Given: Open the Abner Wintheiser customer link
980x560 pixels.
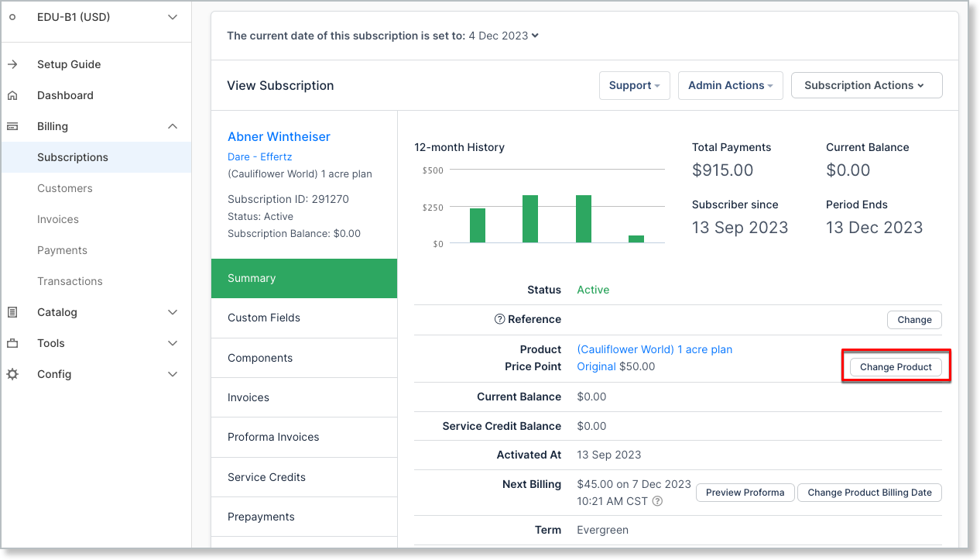Looking at the screenshot, I should [279, 136].
